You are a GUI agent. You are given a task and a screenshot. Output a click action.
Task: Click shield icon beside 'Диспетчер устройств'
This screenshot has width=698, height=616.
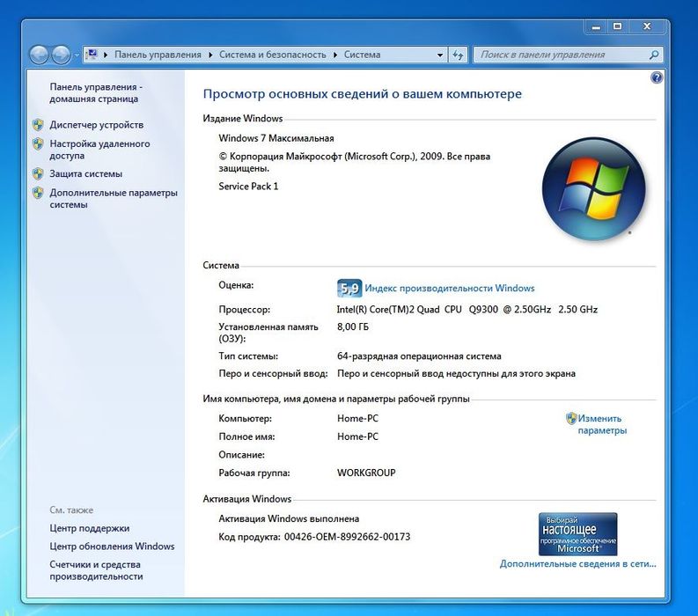[38, 125]
